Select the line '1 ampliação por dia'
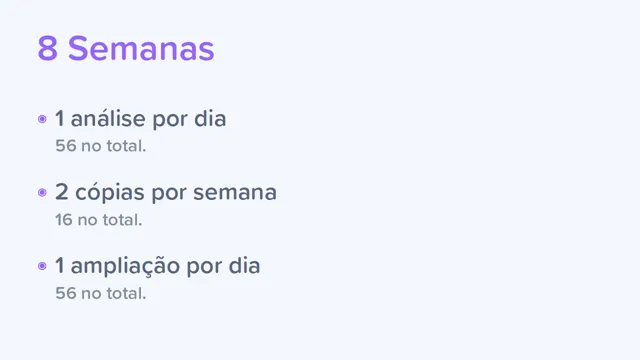This screenshot has height=360, width=640. pyautogui.click(x=158, y=266)
